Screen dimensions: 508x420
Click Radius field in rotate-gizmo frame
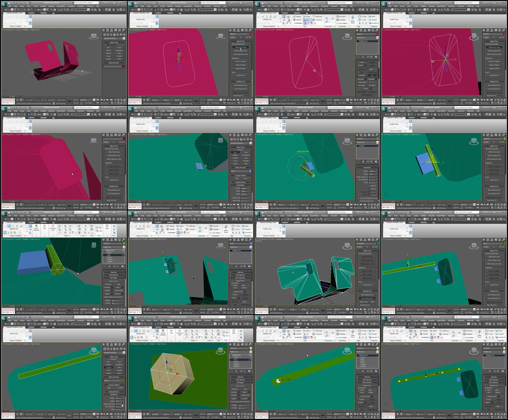[x=372, y=171]
